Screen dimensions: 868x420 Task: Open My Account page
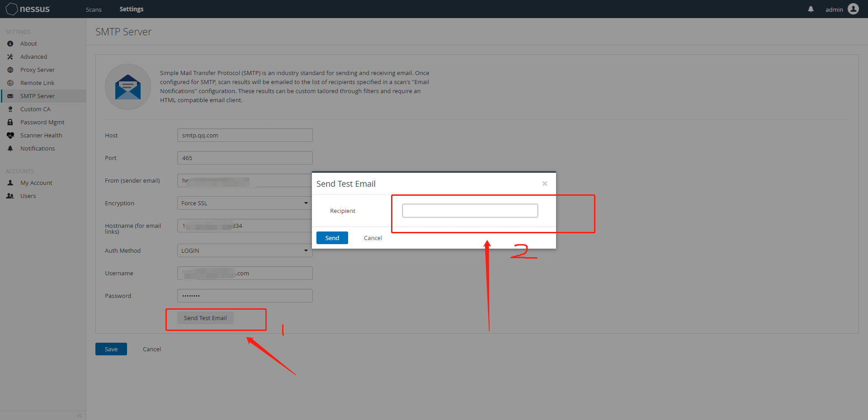[x=36, y=183]
